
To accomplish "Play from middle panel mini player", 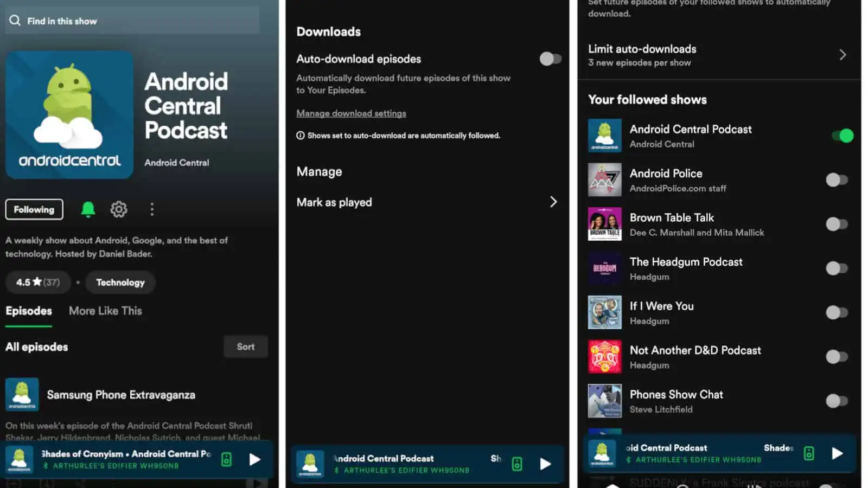I will [x=546, y=464].
